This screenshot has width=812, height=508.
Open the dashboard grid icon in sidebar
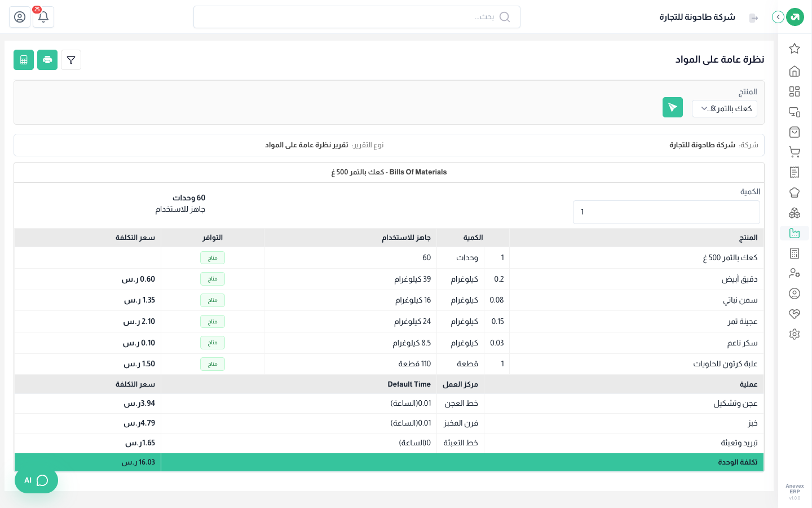795,91
